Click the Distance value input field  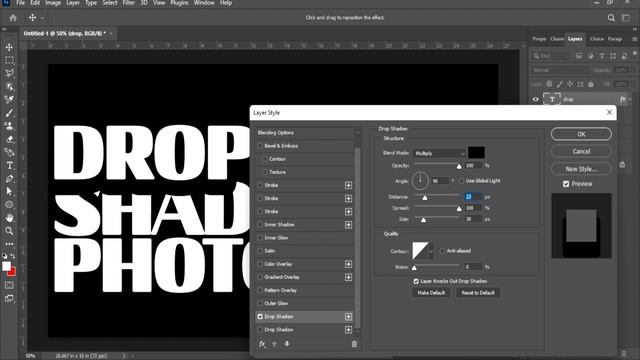pos(473,197)
